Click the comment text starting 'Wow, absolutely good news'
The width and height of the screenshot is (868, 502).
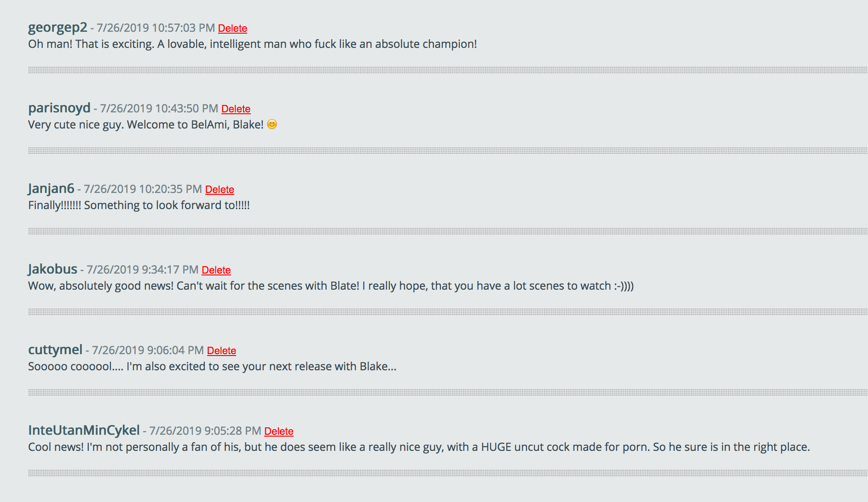click(331, 286)
